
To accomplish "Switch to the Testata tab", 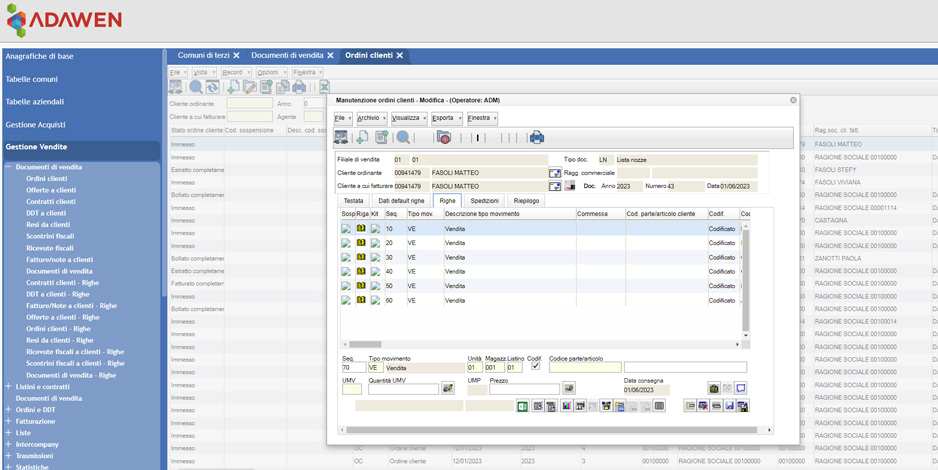I will pos(353,201).
